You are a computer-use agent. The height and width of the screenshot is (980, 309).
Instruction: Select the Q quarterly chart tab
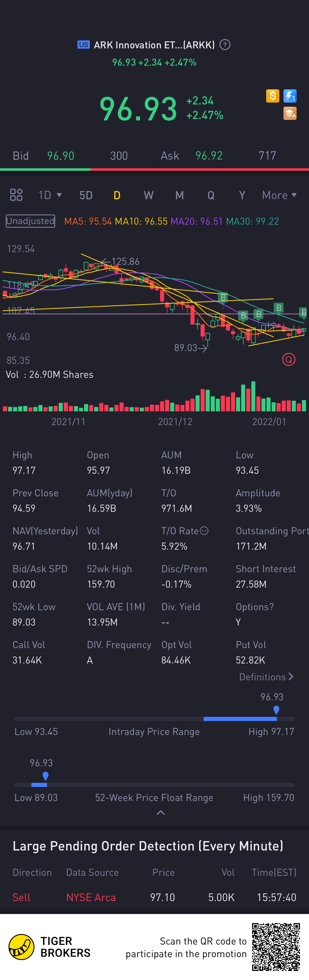(211, 195)
